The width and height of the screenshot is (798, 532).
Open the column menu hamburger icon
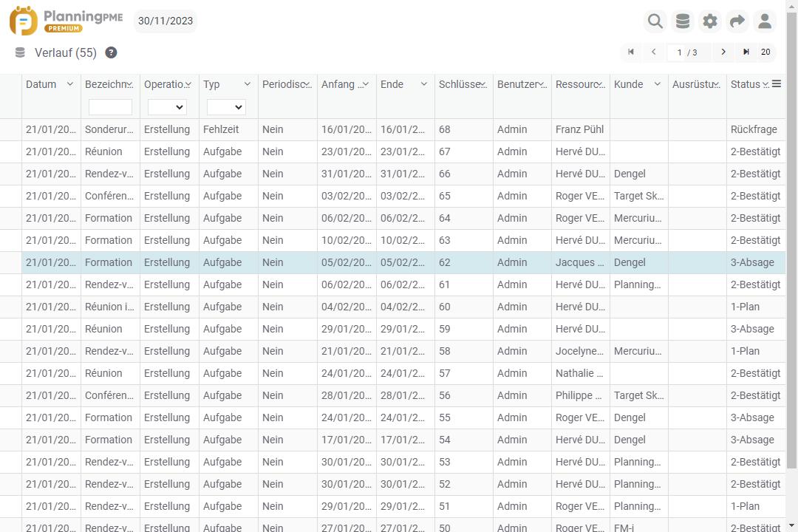click(776, 84)
